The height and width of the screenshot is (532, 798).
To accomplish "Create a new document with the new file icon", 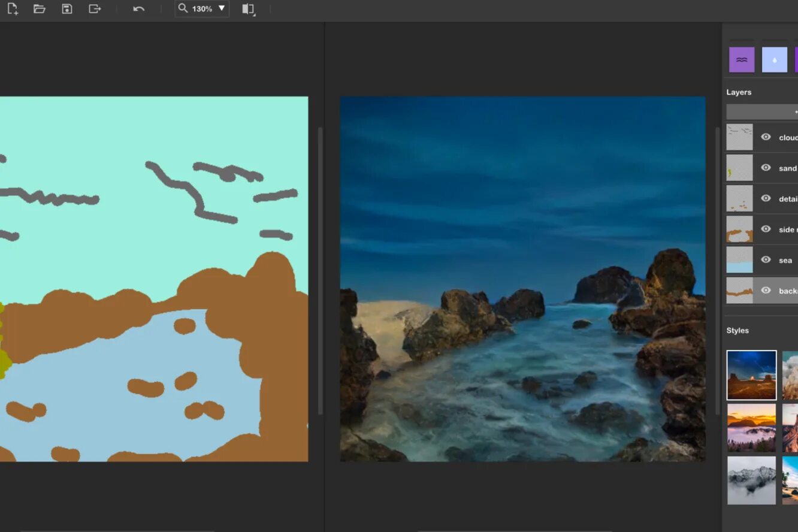I will [x=13, y=9].
